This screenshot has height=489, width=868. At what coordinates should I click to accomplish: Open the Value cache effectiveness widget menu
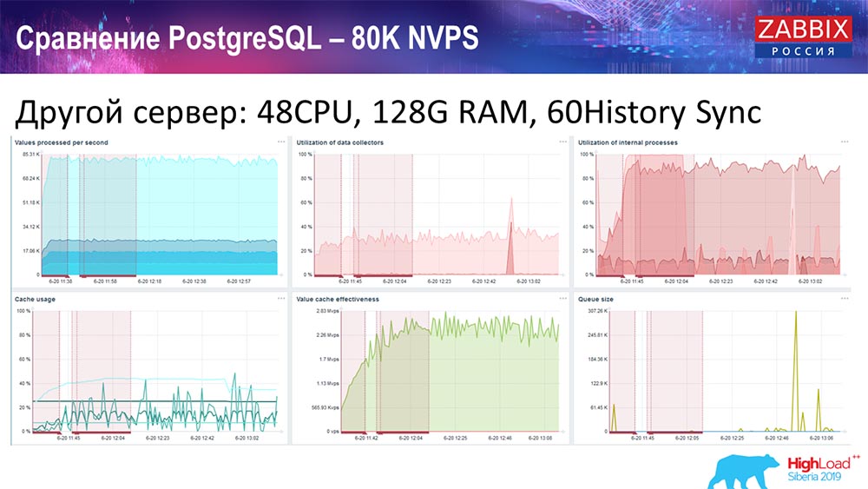[563, 299]
